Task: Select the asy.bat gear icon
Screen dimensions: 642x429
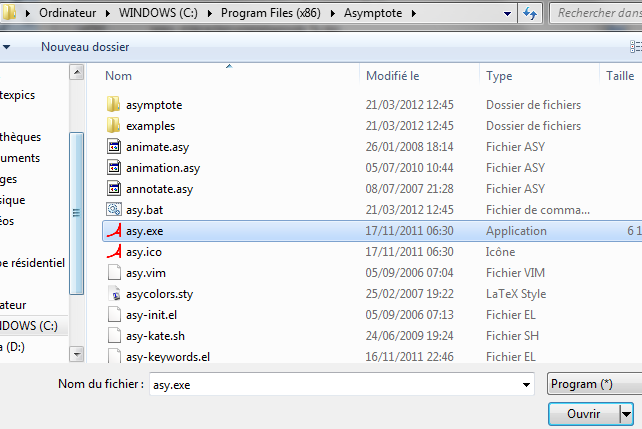Action: click(114, 209)
